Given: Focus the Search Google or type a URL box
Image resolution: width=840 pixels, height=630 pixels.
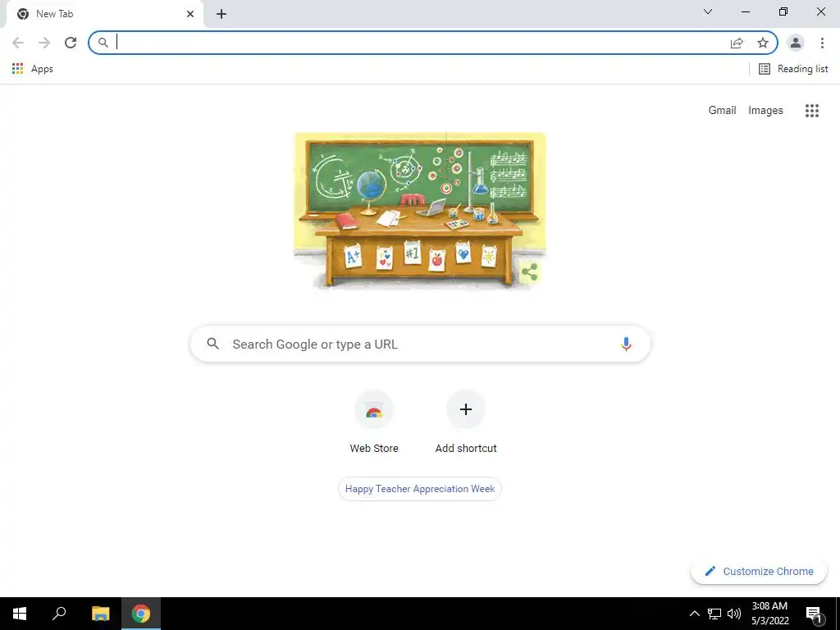Looking at the screenshot, I should 420,344.
